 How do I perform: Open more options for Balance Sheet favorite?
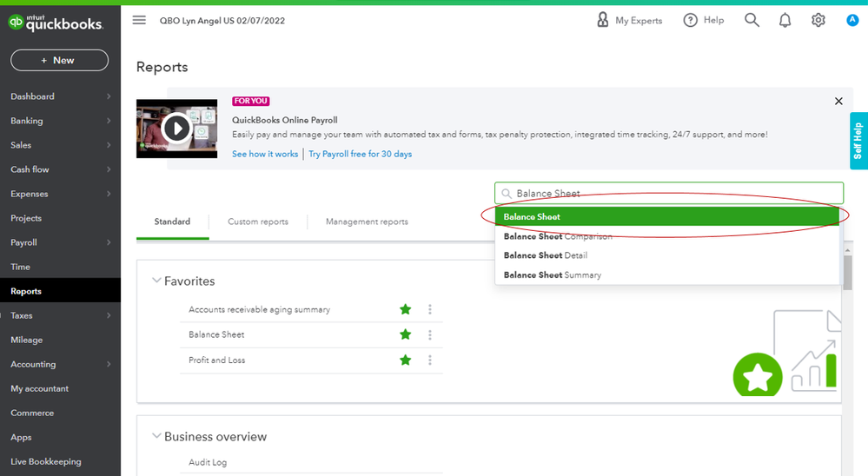click(429, 335)
